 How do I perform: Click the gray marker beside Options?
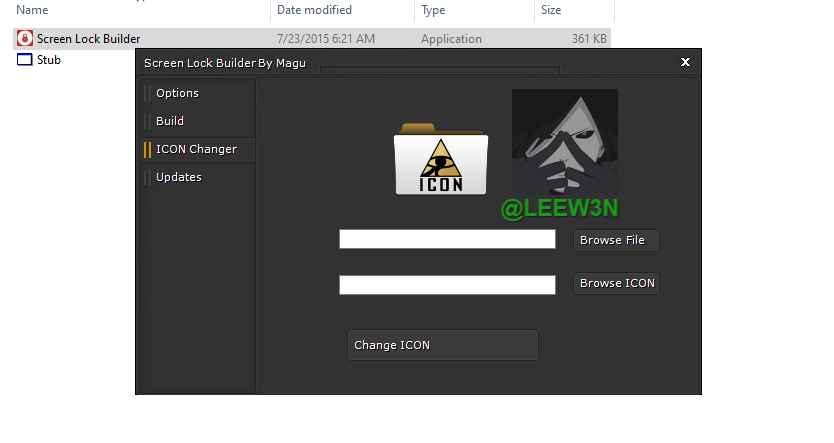[147, 94]
